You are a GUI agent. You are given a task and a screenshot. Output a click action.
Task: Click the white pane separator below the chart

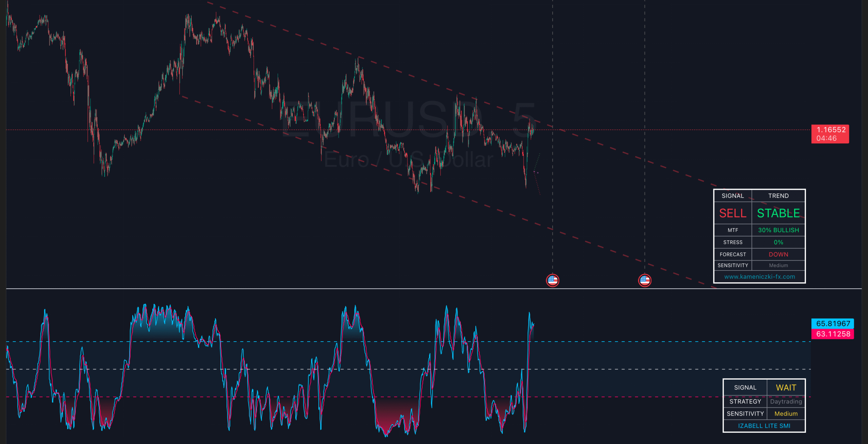tap(339, 289)
